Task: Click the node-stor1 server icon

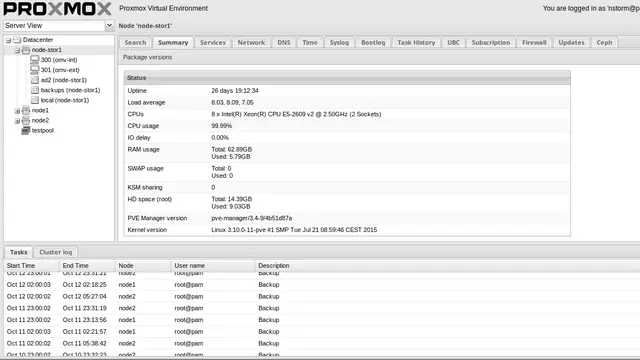Action: coord(26,50)
